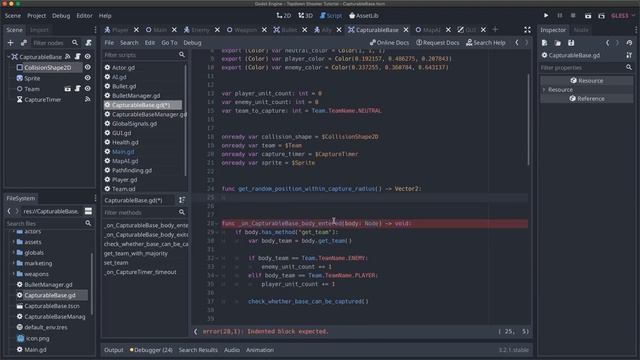Open the AssetLib workspace
This screenshot has height=360, width=640.
tap(364, 16)
